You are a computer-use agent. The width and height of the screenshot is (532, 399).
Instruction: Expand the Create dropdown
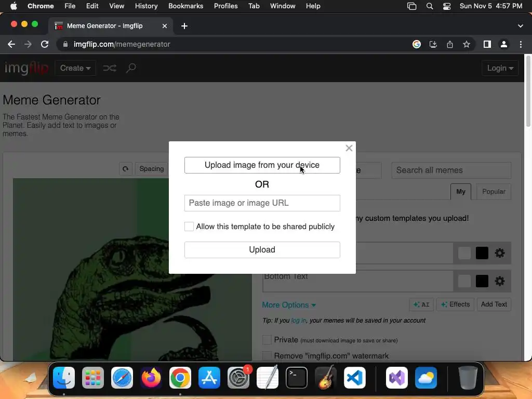point(75,68)
